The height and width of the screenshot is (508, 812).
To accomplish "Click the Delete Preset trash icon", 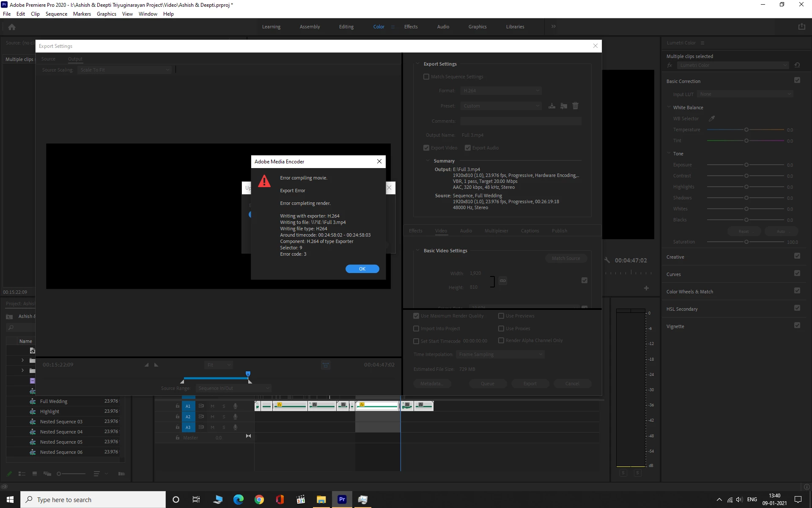I will (575, 106).
